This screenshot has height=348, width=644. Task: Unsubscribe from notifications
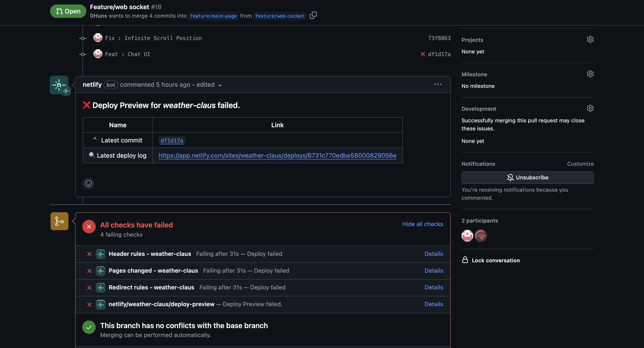pos(527,178)
